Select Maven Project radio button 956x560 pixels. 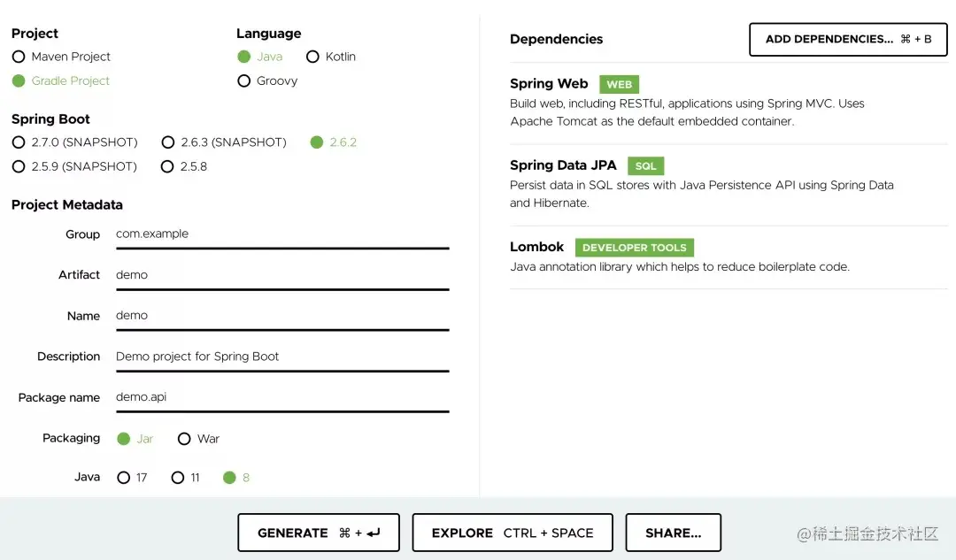click(x=19, y=57)
